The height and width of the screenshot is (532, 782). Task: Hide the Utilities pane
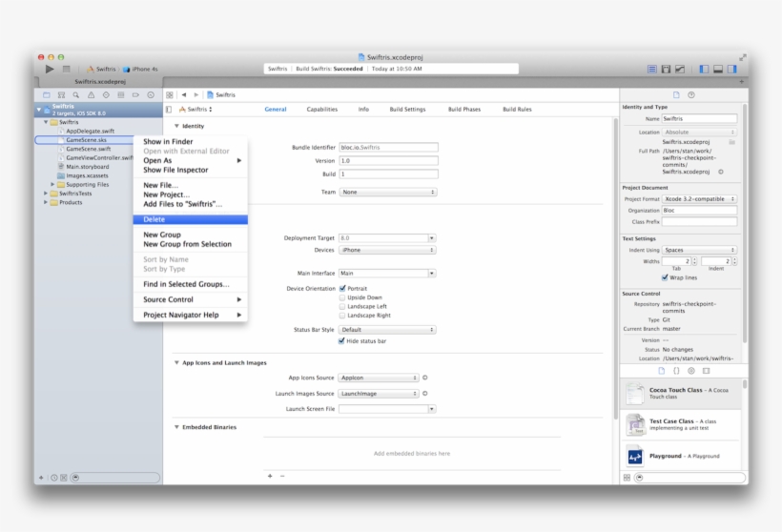click(x=731, y=69)
